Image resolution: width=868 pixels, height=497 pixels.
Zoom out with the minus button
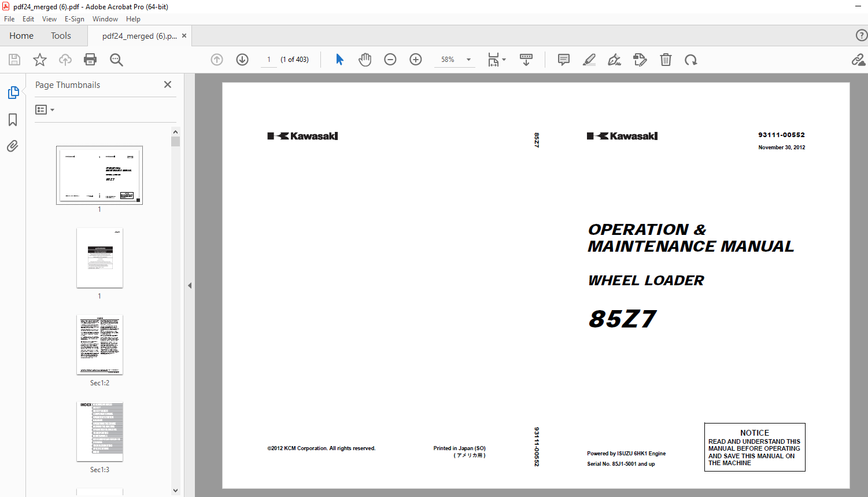tap(390, 60)
